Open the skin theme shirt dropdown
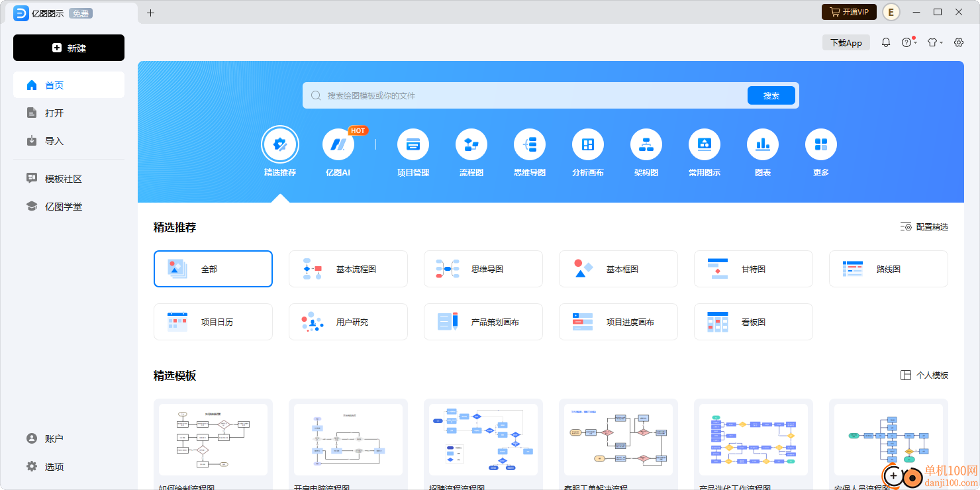The height and width of the screenshot is (490, 980). click(934, 42)
